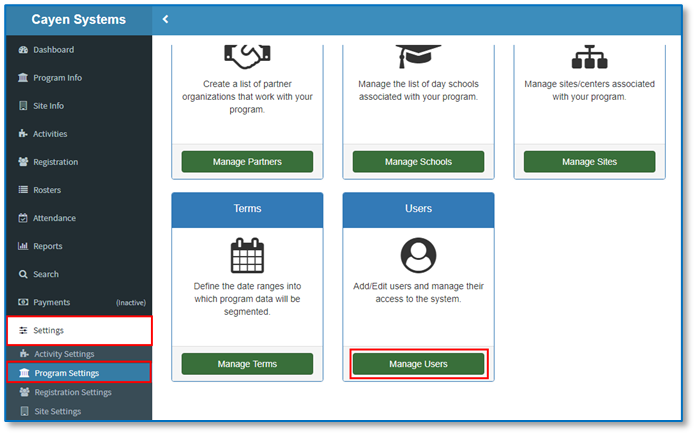Click the Search magnifier icon
The image size is (696, 435).
tap(23, 274)
